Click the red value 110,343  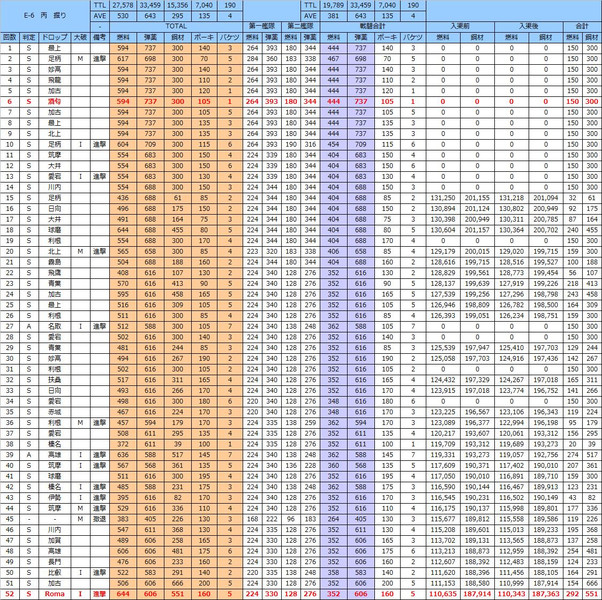[511, 594]
